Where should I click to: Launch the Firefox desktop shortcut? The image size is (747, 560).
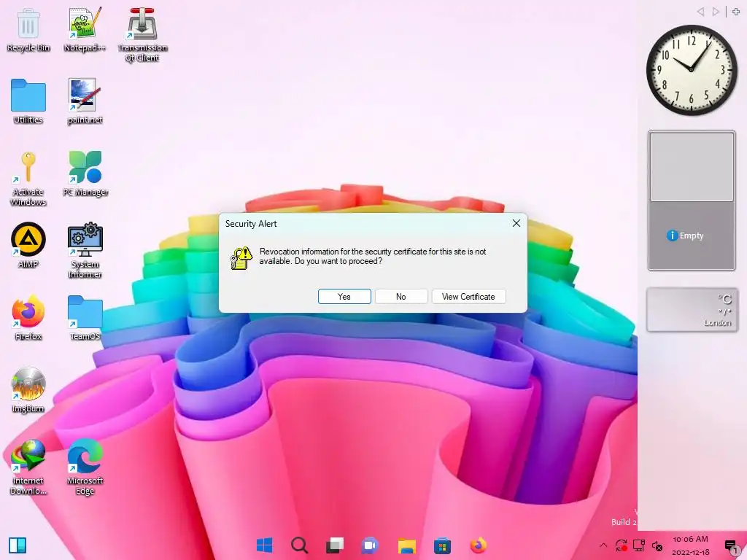tap(28, 317)
